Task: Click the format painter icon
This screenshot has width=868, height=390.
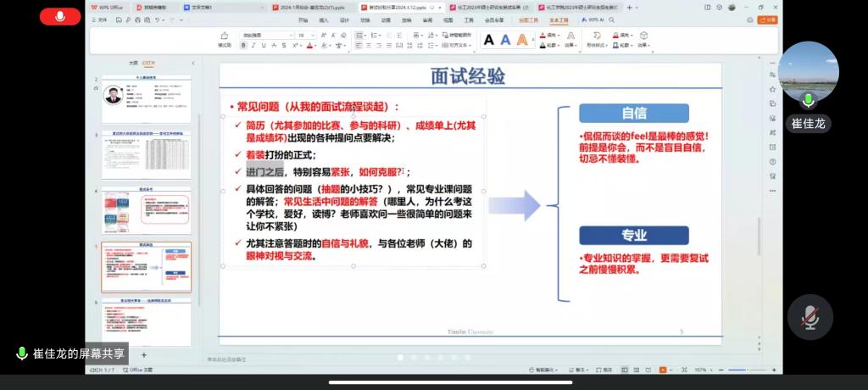Action: (x=225, y=39)
